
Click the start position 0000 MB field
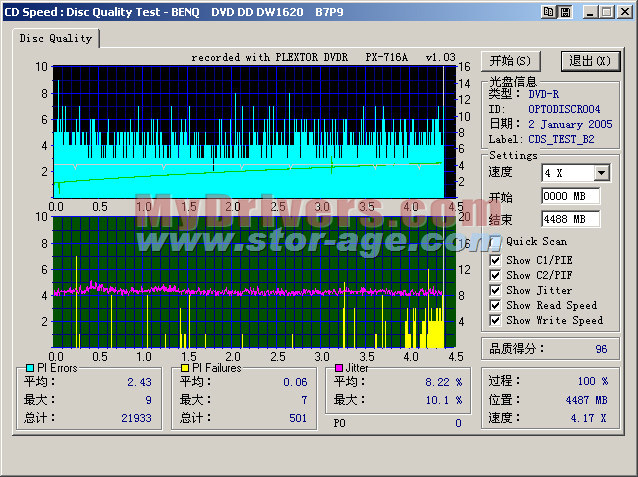[x=570, y=196]
